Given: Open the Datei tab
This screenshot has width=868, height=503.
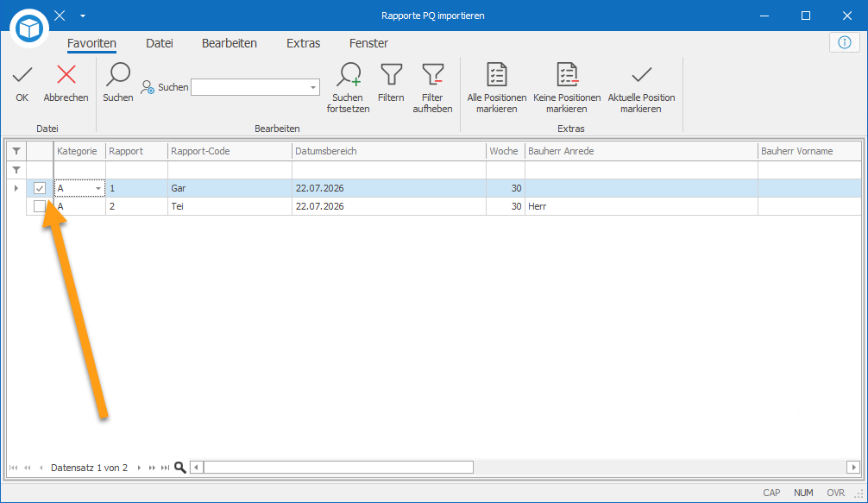Looking at the screenshot, I should click(160, 43).
